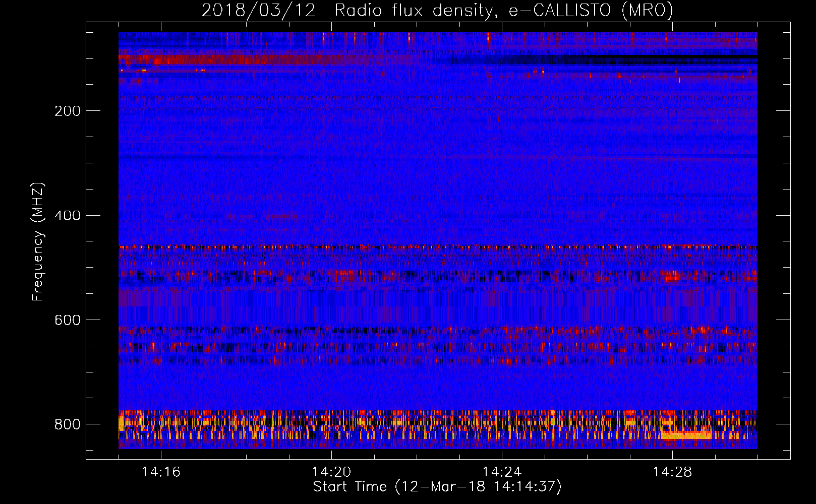Screen dimensions: 816x504
Task: Click the 400 frequency tick label
Action: pyautogui.click(x=68, y=215)
